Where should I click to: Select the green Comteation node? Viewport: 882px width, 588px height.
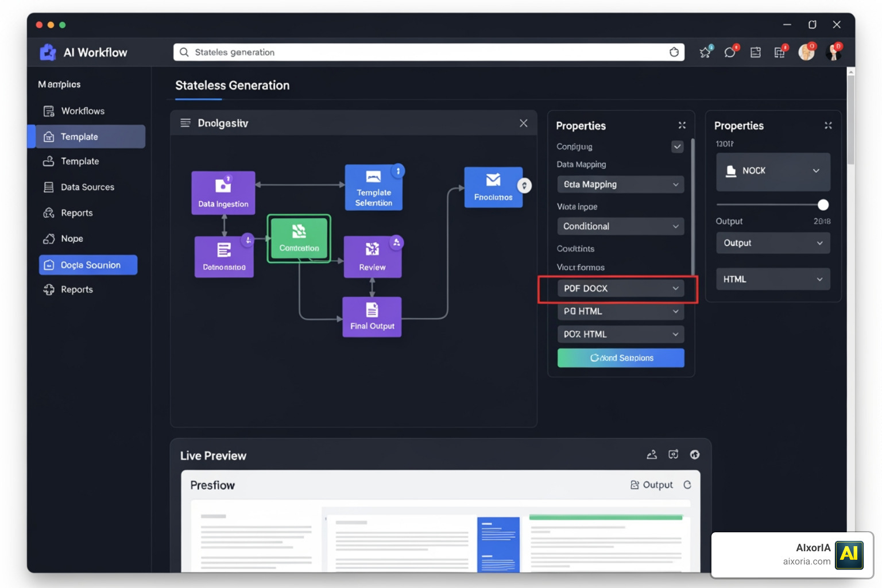click(x=299, y=238)
